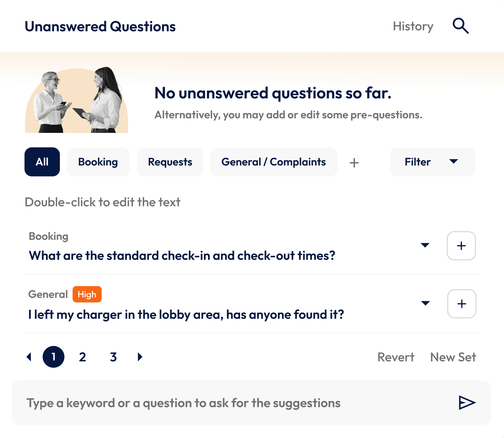This screenshot has height=438, width=504.
Task: Add the lost charger question
Action: [x=461, y=304]
